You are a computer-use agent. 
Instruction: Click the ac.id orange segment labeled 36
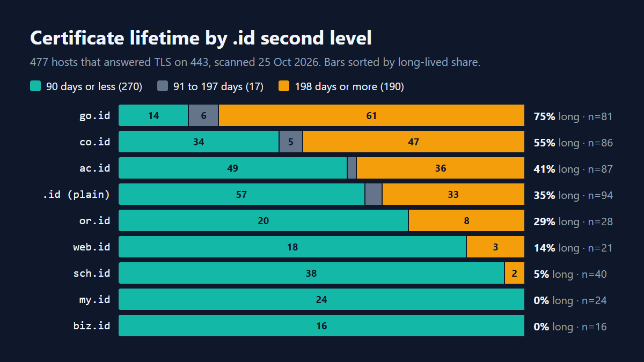point(441,168)
